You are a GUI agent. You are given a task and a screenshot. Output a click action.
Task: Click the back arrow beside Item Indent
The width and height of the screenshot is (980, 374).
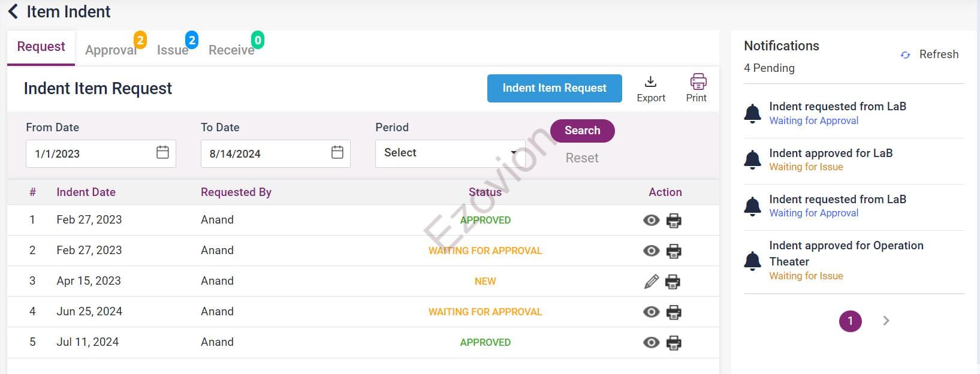click(13, 12)
